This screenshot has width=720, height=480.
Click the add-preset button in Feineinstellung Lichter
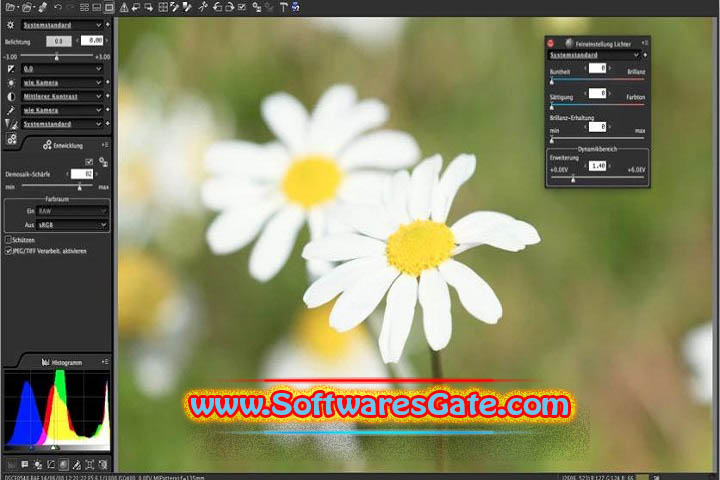point(645,55)
